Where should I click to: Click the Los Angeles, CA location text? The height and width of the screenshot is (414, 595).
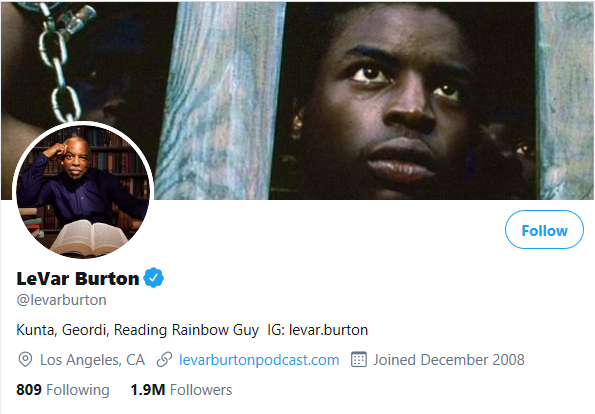pos(92,360)
